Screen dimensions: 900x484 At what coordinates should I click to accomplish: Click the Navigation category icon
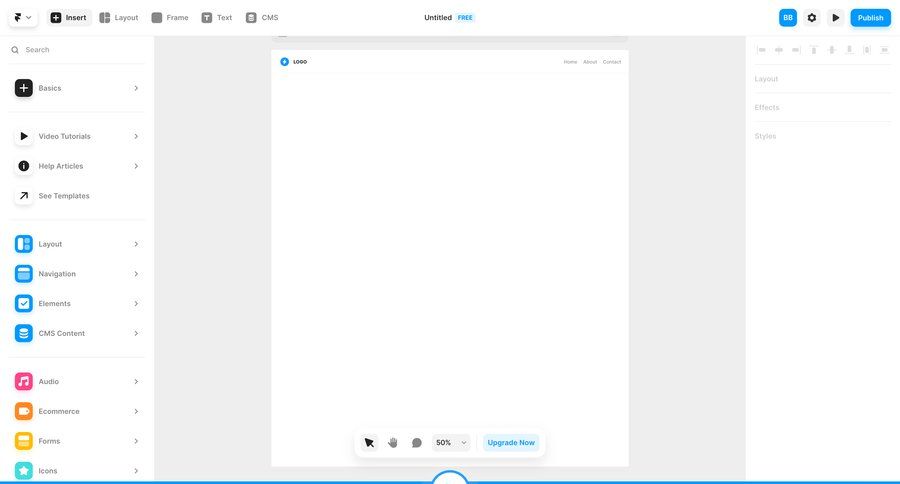click(24, 274)
